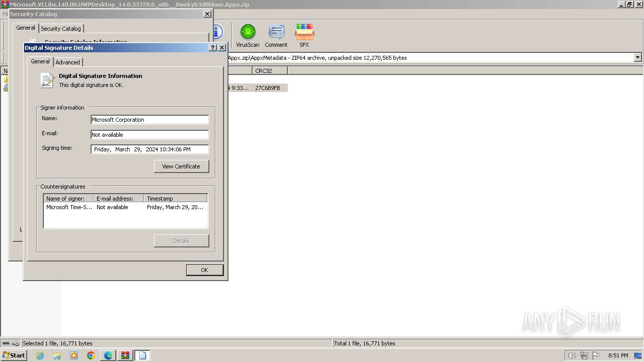644x362 pixels.
Task: Select the CRC value 27C6B9FB
Action: (x=268, y=88)
